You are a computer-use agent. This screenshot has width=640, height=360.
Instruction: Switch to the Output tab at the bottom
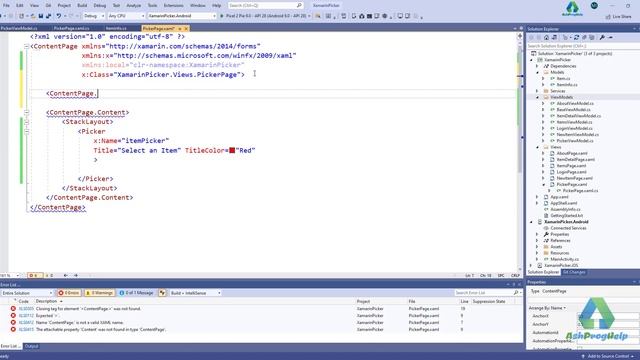tap(31, 346)
